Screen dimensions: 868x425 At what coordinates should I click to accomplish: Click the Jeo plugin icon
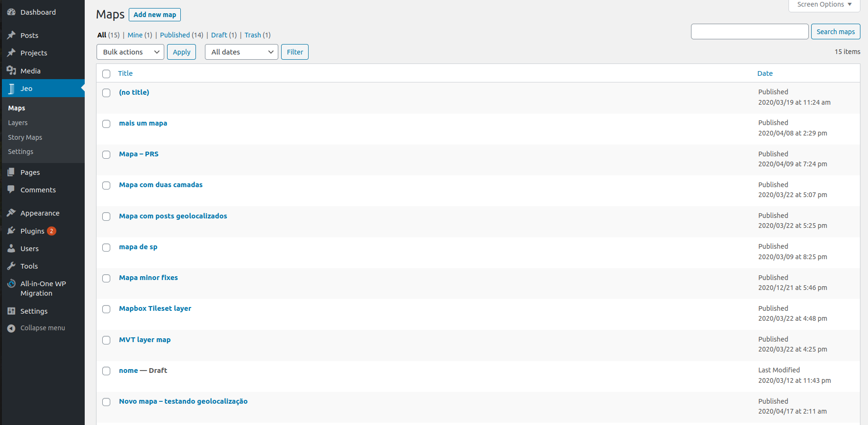pyautogui.click(x=11, y=89)
